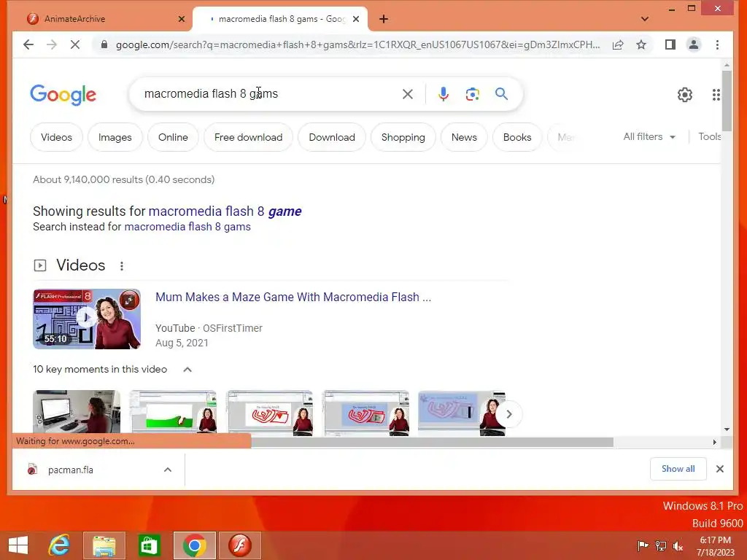This screenshot has height=560, width=747.
Task: Launch Internet Explorer from taskbar
Action: pos(60,545)
